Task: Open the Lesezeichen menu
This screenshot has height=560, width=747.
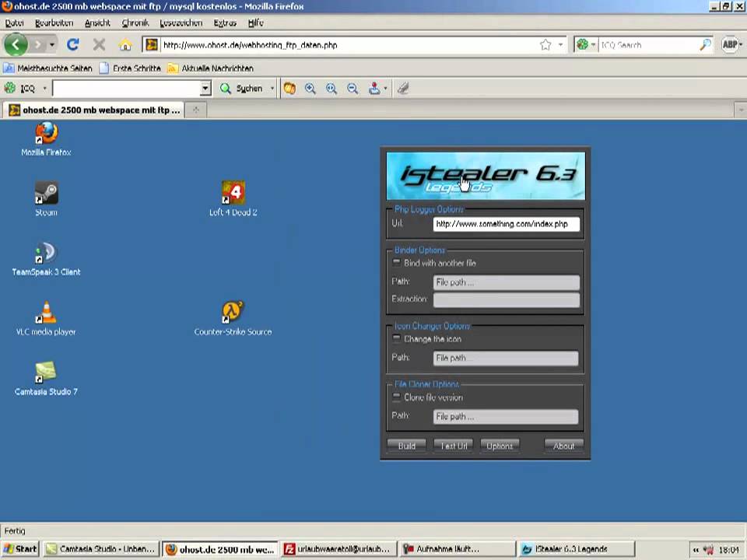Action: pos(181,23)
